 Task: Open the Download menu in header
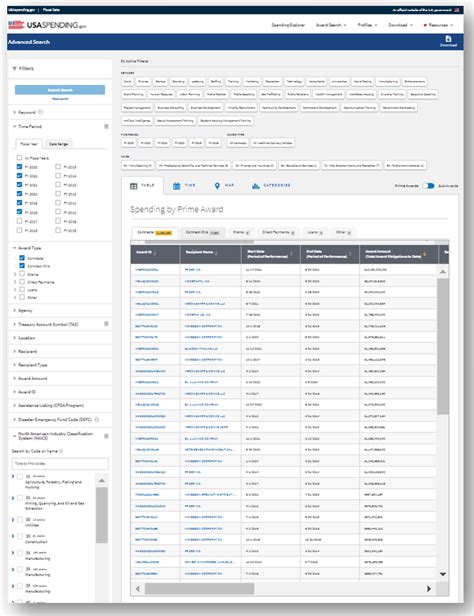pos(400,25)
